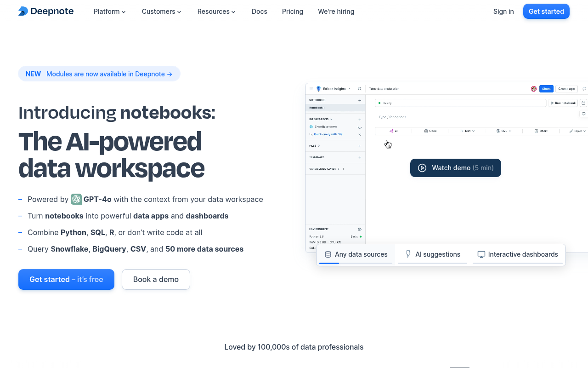588x368 pixels.
Task: Click Get started – it's free
Action: coord(66,279)
